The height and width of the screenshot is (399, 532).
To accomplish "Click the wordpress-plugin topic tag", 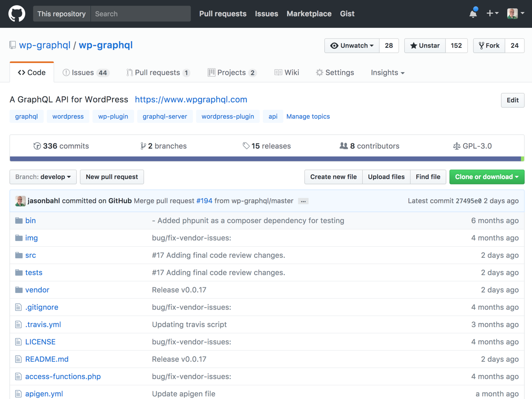I will [228, 116].
